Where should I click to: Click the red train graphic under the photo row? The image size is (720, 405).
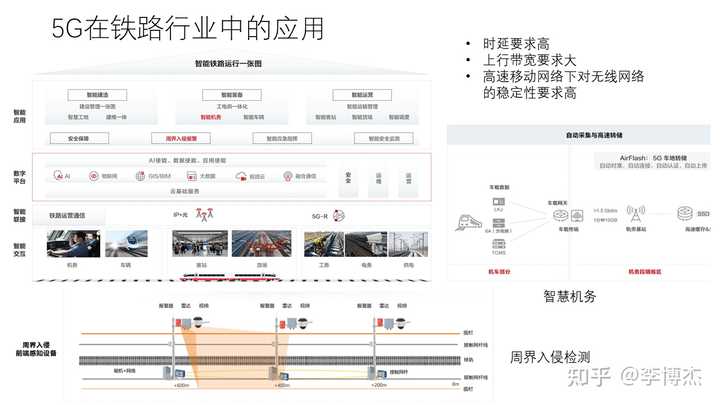(x=231, y=277)
